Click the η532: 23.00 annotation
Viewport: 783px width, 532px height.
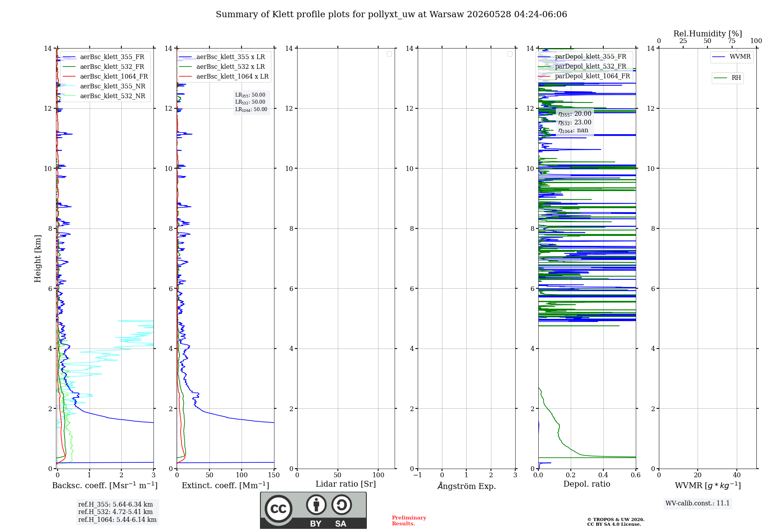[x=575, y=122]
